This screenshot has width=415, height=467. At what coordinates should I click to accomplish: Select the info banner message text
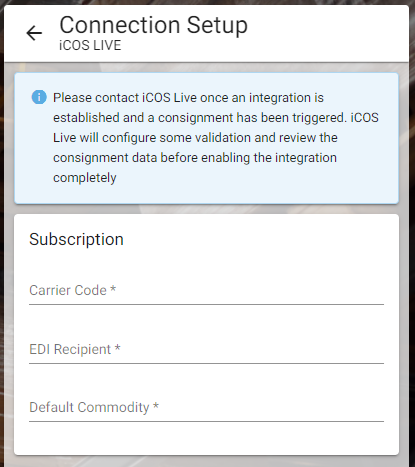[x=216, y=137]
